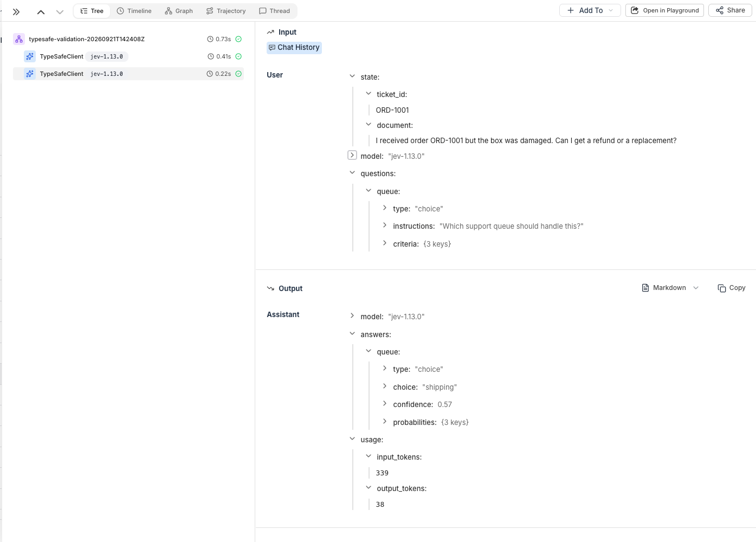Click clock icon beside 0.73s latency
The image size is (756, 542).
coord(210,39)
